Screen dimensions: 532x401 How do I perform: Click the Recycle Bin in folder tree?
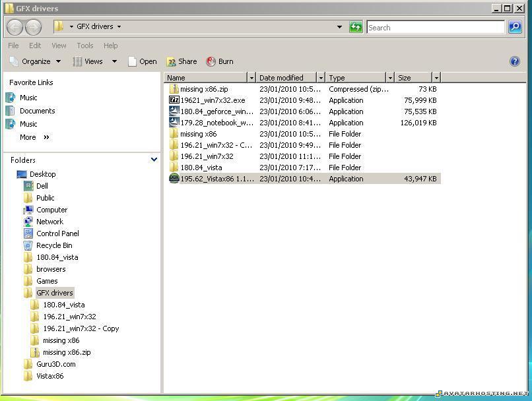(x=54, y=245)
